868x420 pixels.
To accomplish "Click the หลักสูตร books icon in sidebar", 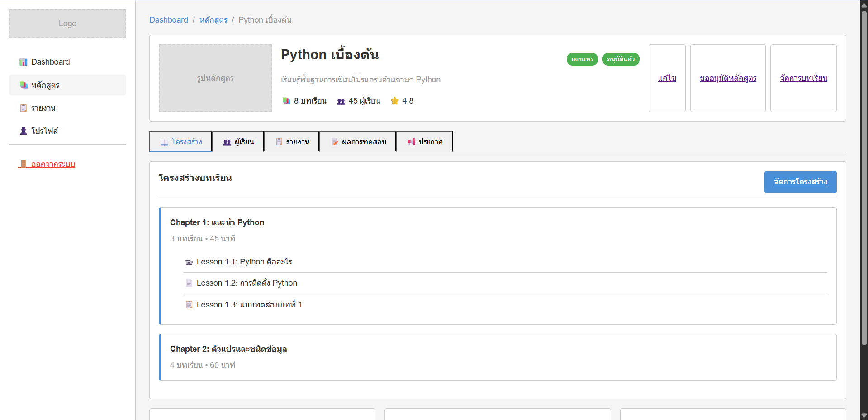I will click(x=24, y=85).
